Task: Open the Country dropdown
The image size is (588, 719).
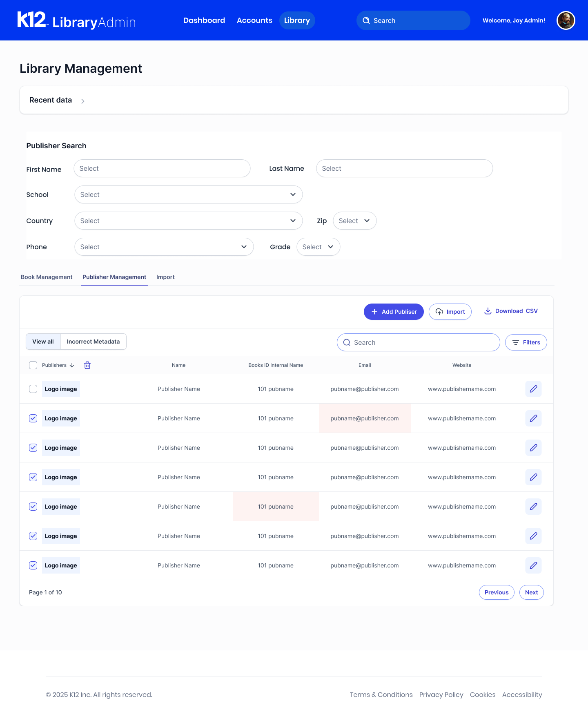Action: tap(189, 221)
